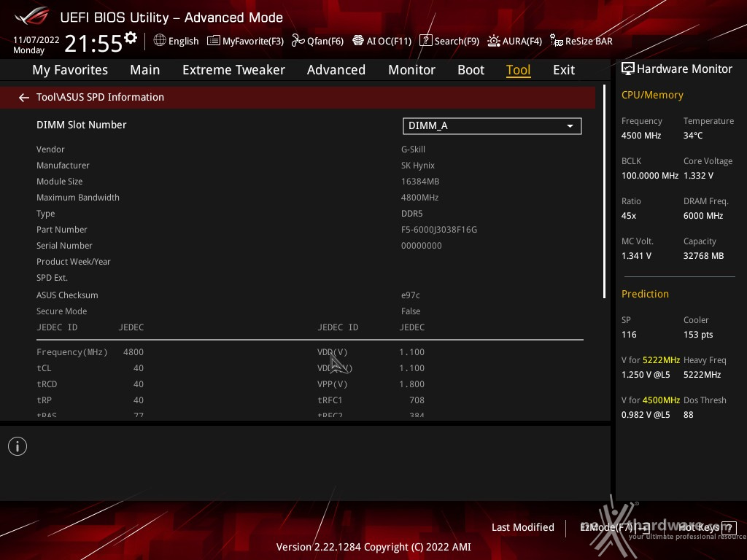Open Search(F9) question icon

(x=425, y=41)
